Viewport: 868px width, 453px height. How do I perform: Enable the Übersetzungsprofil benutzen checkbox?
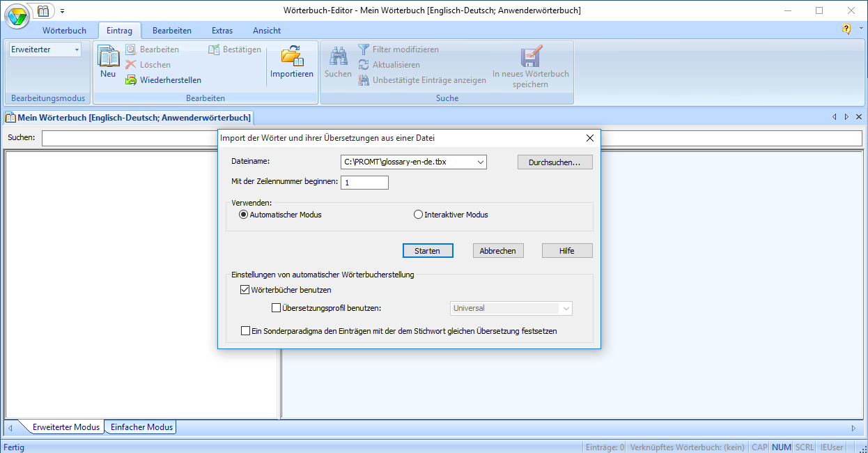point(276,308)
